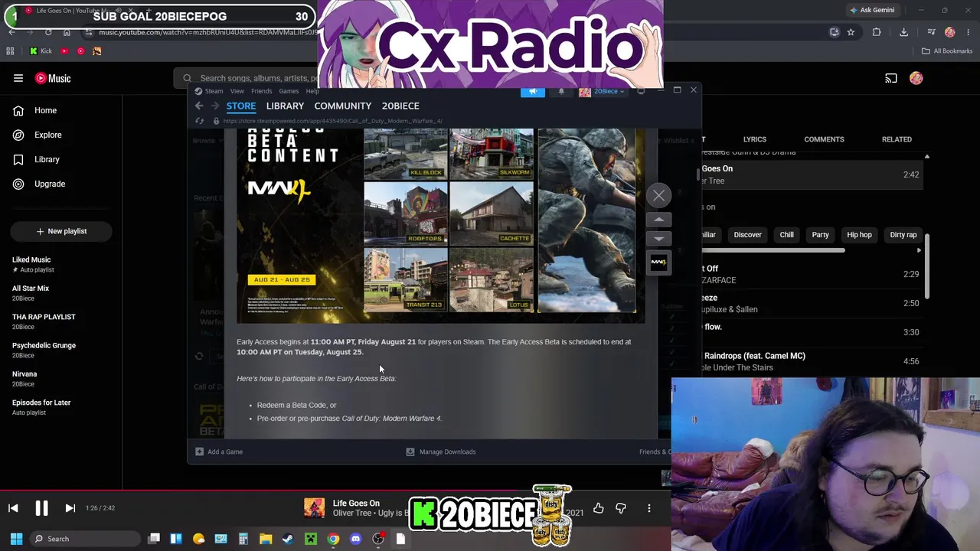This screenshot has height=551, width=980.
Task: Open the YouTube Music account avatar
Action: click(916, 78)
